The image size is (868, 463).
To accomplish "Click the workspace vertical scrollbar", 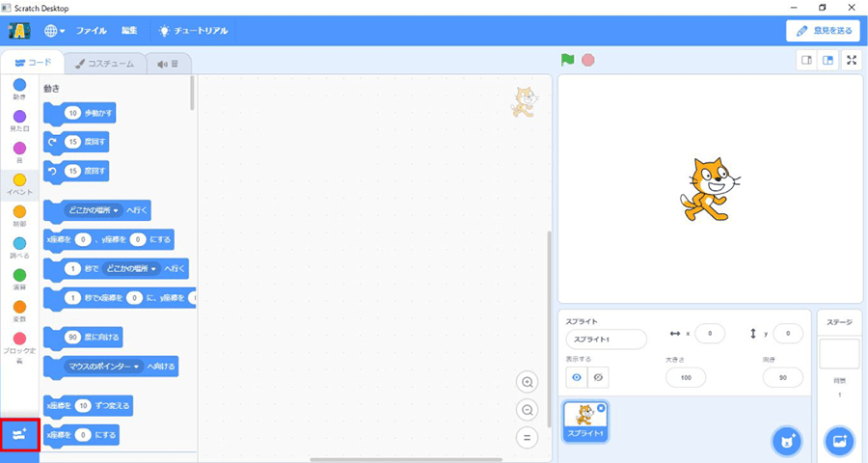I will coord(549,330).
